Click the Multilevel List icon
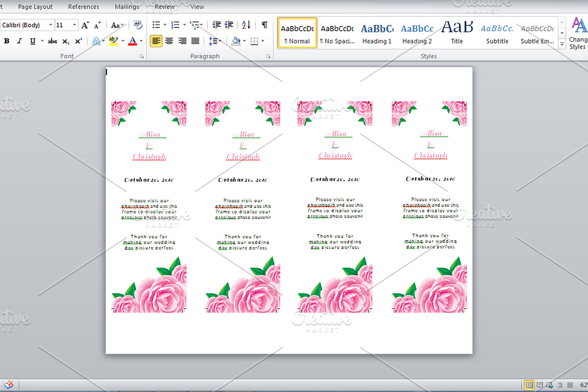588x392 pixels. [195, 25]
